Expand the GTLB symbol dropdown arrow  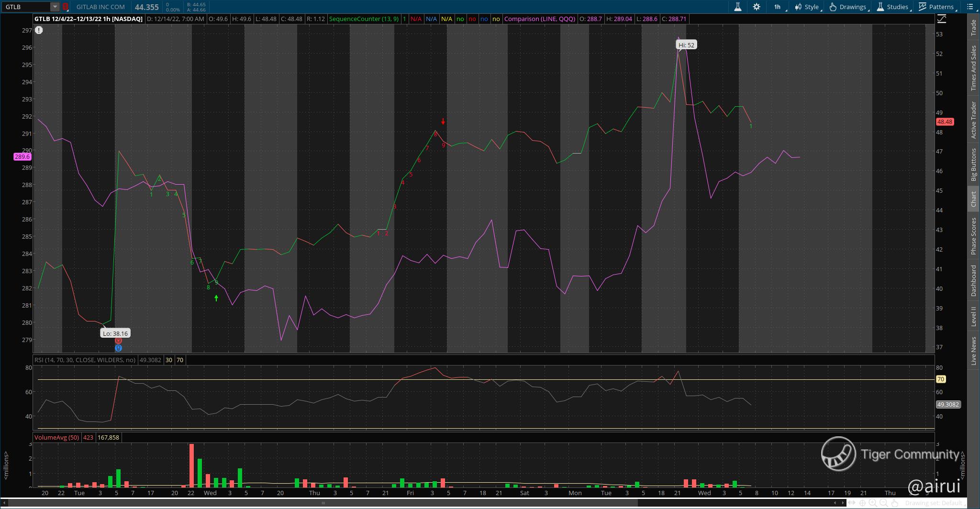point(55,7)
